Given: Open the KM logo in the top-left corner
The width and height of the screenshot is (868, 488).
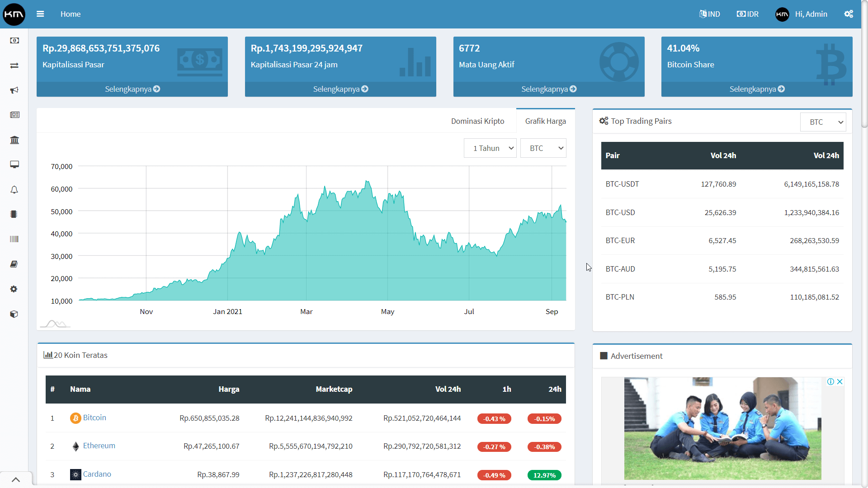Looking at the screenshot, I should [14, 14].
